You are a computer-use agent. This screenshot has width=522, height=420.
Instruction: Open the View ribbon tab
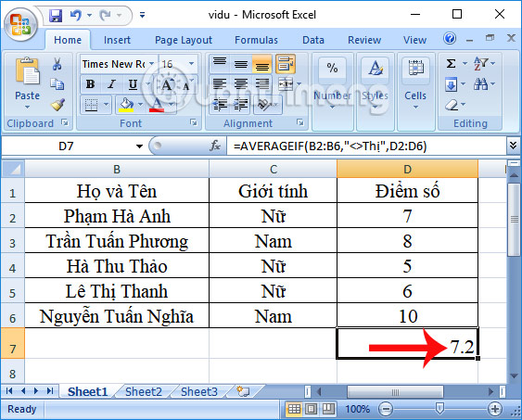414,40
